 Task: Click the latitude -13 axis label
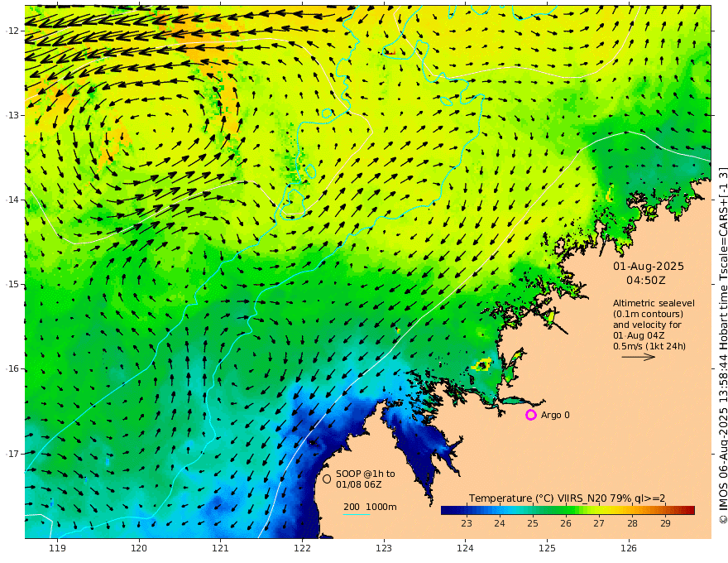(x=12, y=115)
